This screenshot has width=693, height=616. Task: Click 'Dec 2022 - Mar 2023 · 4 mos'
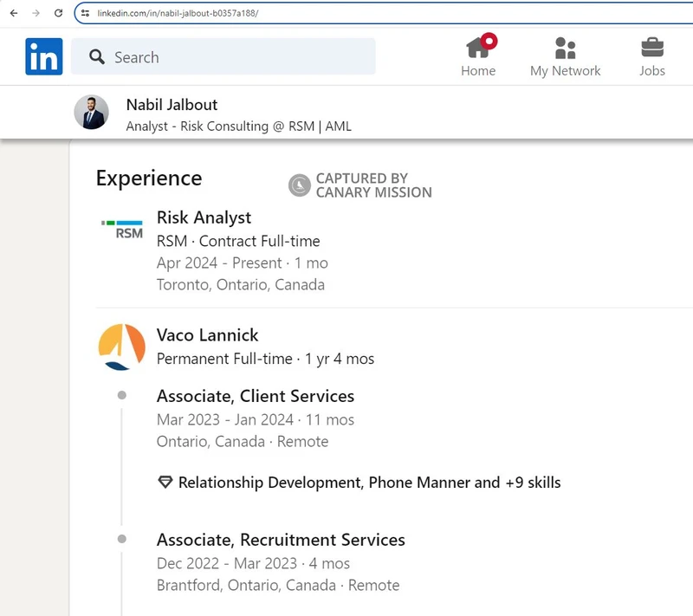253,563
